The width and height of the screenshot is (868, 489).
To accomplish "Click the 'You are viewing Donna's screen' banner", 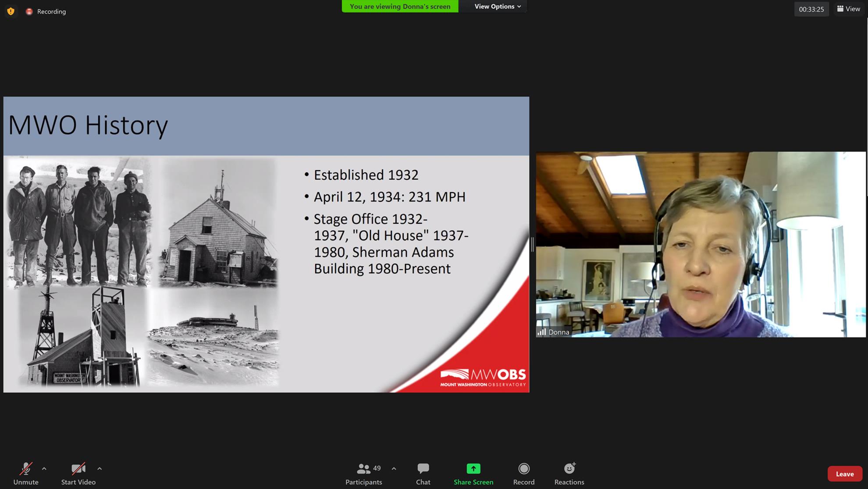I will click(400, 7).
